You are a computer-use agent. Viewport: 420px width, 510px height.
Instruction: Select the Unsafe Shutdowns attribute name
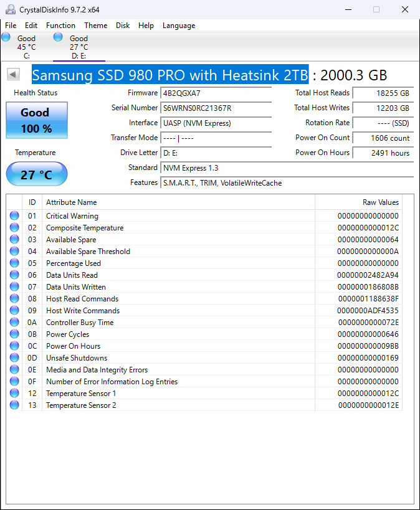coord(77,358)
